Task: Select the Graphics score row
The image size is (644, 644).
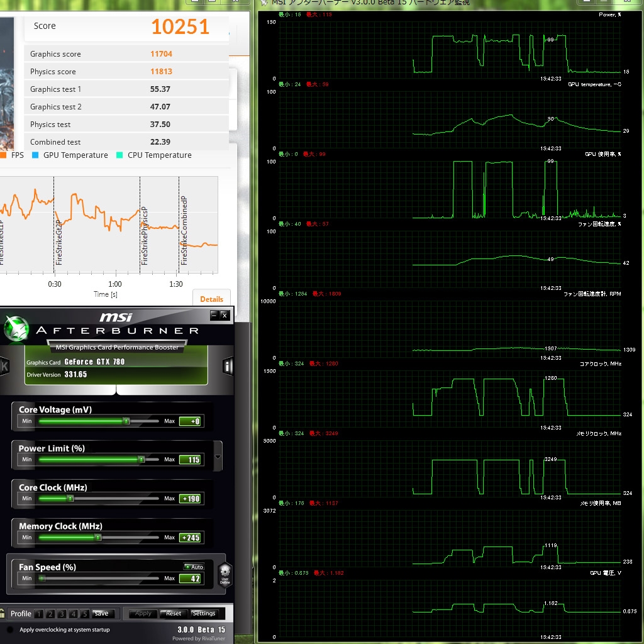Action: (x=126, y=54)
